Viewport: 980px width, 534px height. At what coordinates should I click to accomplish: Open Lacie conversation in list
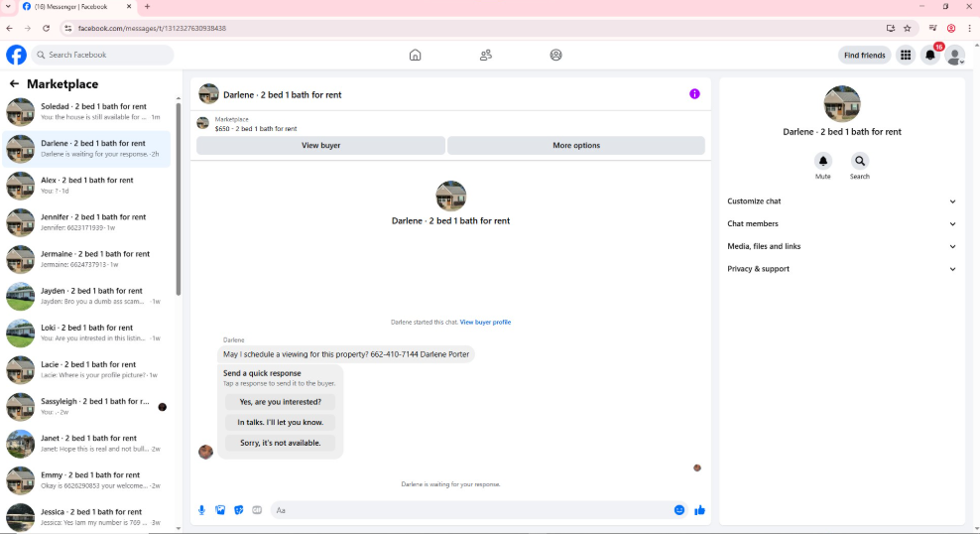87,369
